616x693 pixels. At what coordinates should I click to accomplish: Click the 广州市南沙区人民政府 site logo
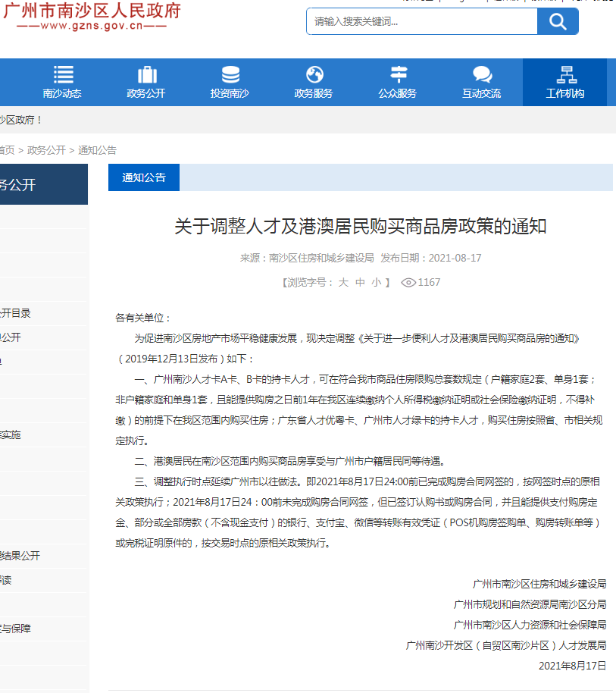(91, 17)
